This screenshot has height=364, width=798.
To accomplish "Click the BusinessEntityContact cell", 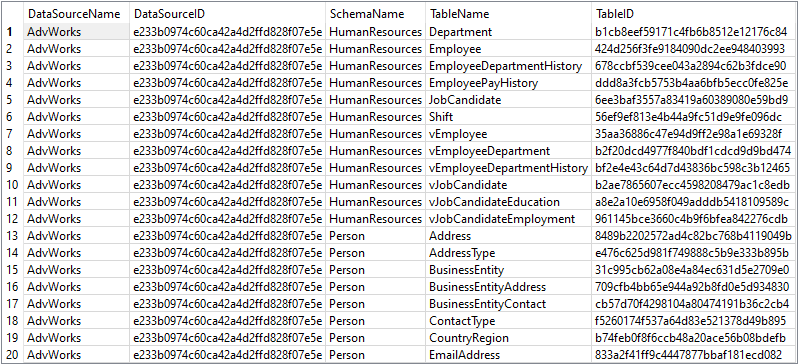I will click(508, 304).
